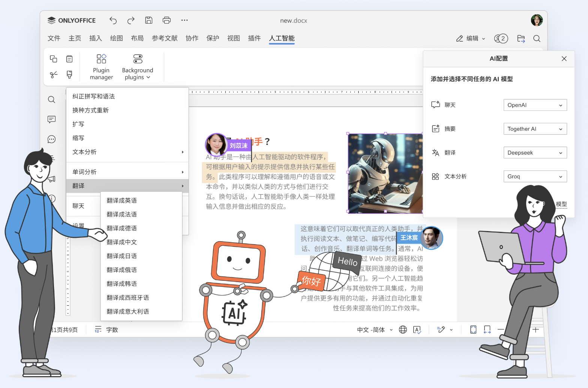Image resolution: width=588 pixels, height=388 pixels.
Task: Open the 文件 menu tab
Action: pos(54,38)
